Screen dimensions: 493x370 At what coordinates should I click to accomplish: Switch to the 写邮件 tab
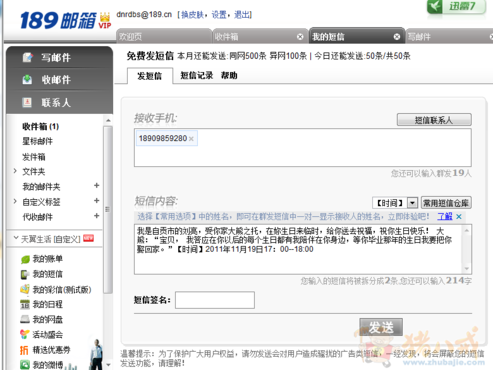point(449,36)
